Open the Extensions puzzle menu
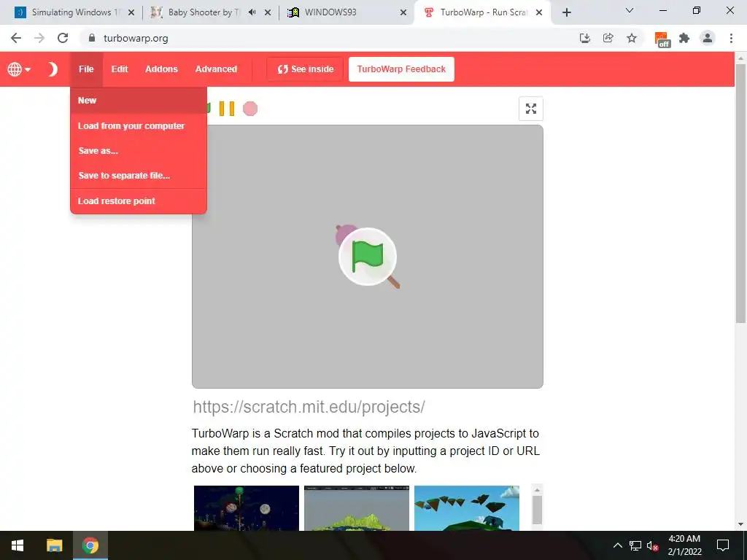The height and width of the screenshot is (560, 747). pyautogui.click(x=684, y=38)
